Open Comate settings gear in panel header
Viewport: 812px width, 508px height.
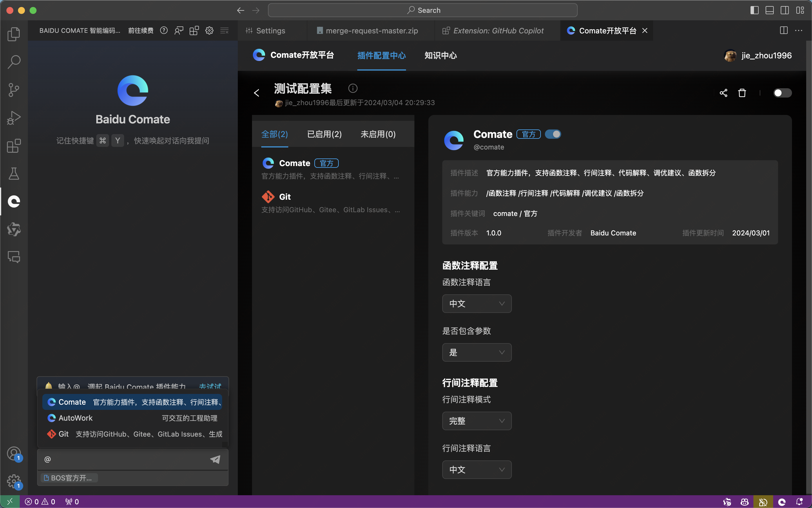[209, 30]
